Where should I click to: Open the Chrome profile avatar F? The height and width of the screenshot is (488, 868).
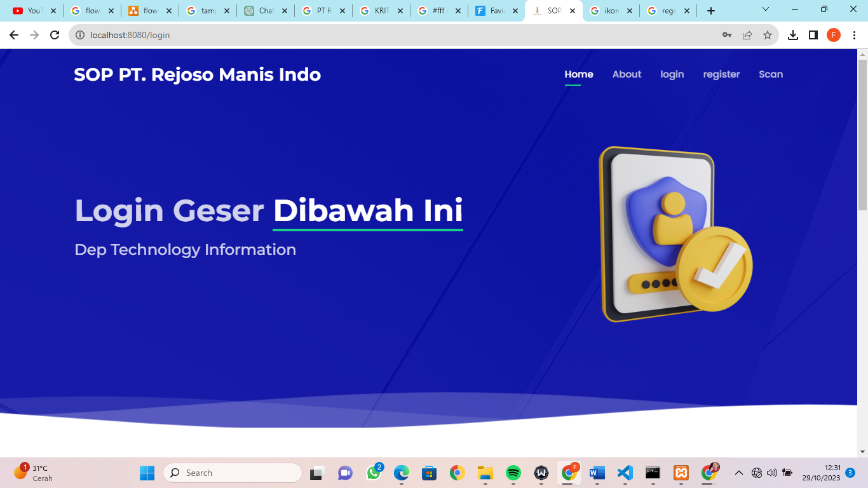point(834,35)
